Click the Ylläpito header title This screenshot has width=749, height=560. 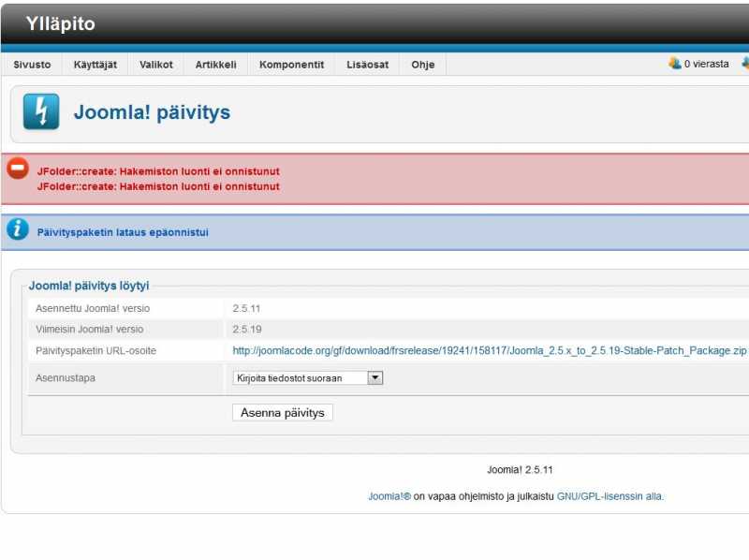click(60, 24)
